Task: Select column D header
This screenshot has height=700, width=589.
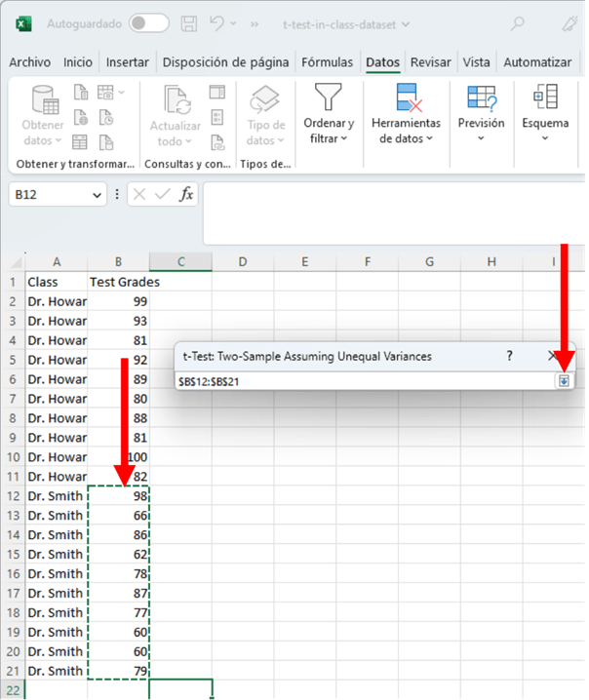Action: coord(243,261)
